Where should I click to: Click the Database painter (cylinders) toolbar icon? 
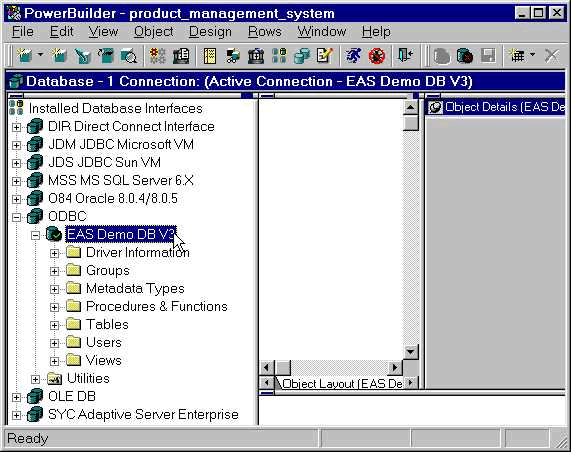pos(302,56)
